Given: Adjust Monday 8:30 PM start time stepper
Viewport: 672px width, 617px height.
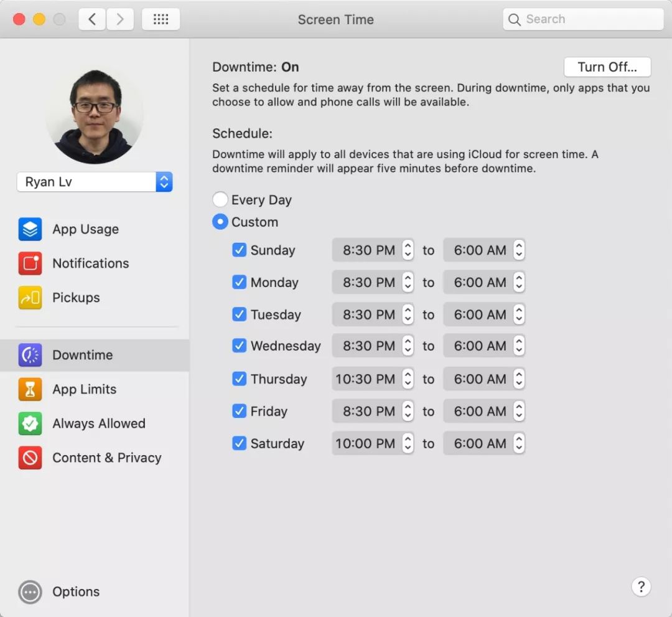Looking at the screenshot, I should tap(408, 282).
